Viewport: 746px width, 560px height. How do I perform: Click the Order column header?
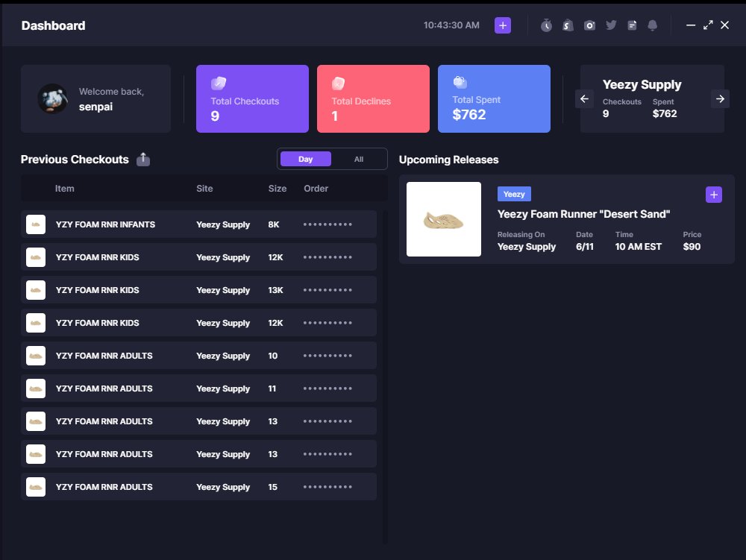[x=316, y=189]
